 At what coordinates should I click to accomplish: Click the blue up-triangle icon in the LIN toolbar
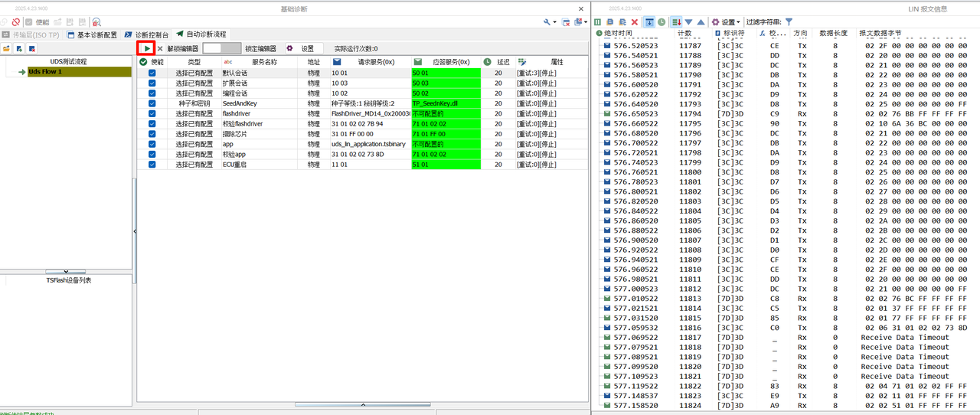[x=701, y=22]
